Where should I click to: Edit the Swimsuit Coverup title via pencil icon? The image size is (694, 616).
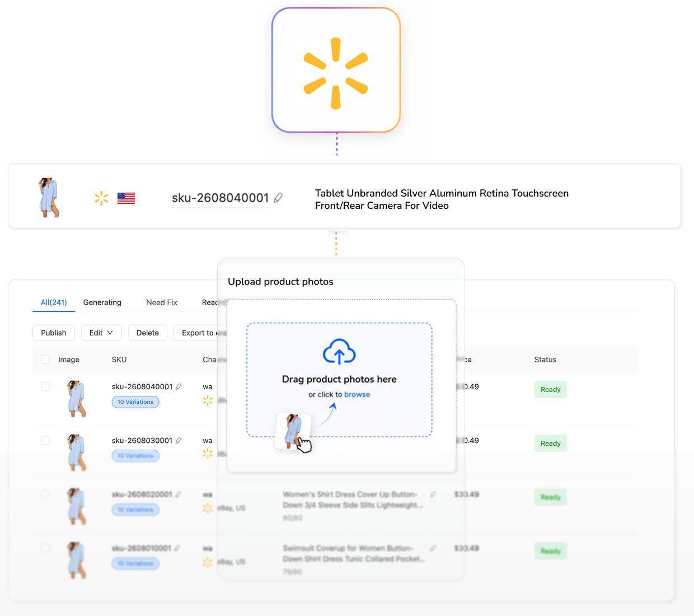[x=433, y=548]
